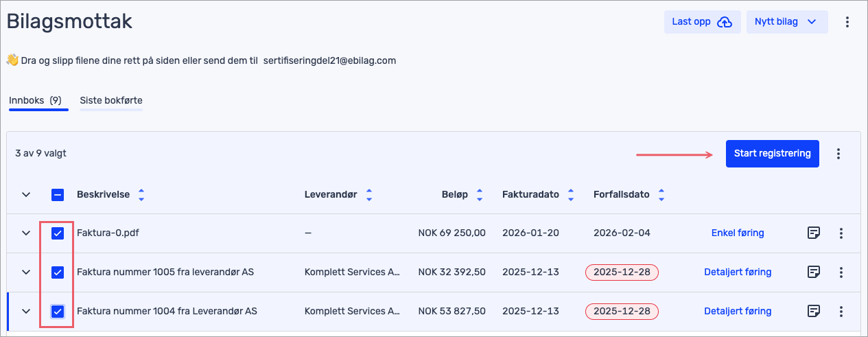
Task: Open note icon for Faktura nummer 1005
Action: (x=813, y=272)
